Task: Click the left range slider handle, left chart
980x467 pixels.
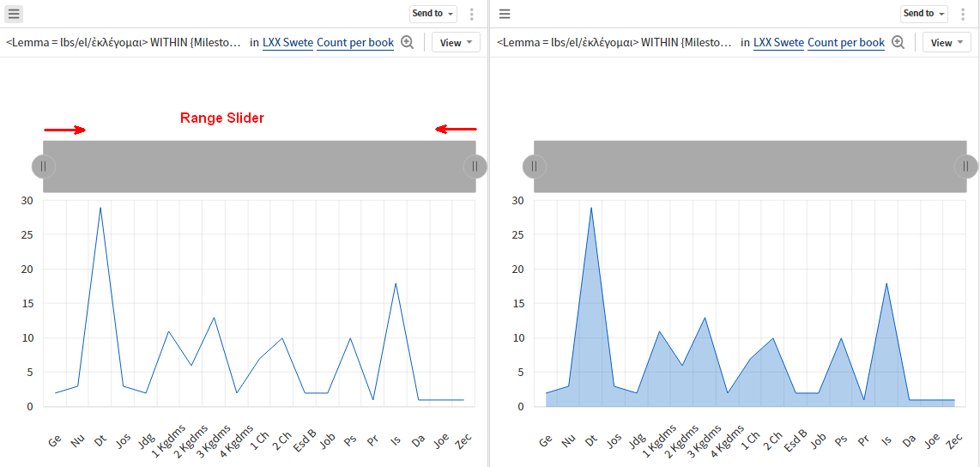Action: [44, 167]
